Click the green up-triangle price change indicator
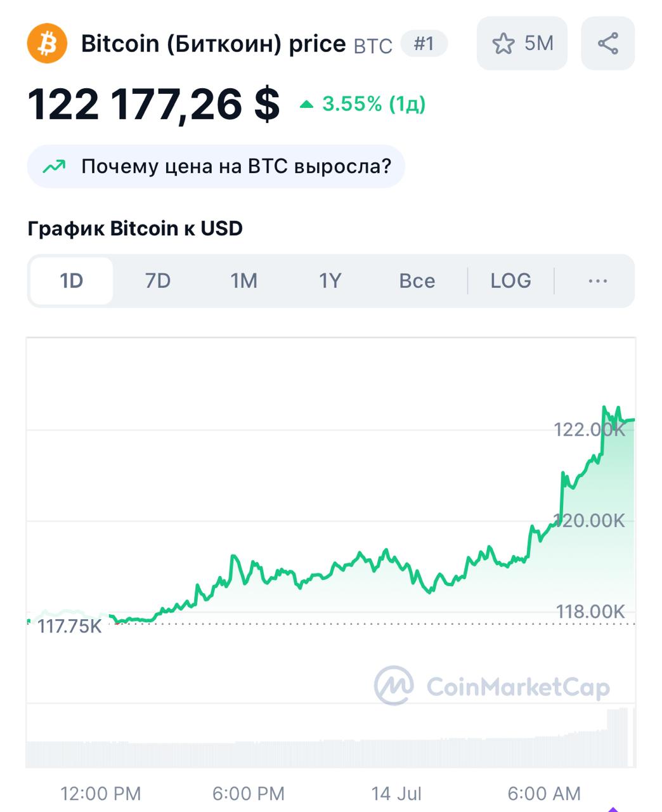The image size is (662, 812). (x=307, y=104)
